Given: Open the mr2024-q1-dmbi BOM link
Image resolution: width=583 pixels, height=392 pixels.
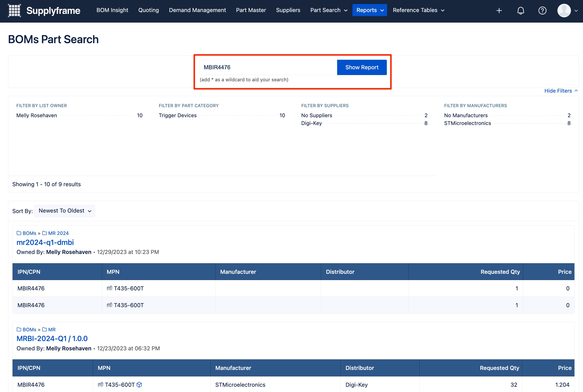Looking at the screenshot, I should tap(45, 242).
